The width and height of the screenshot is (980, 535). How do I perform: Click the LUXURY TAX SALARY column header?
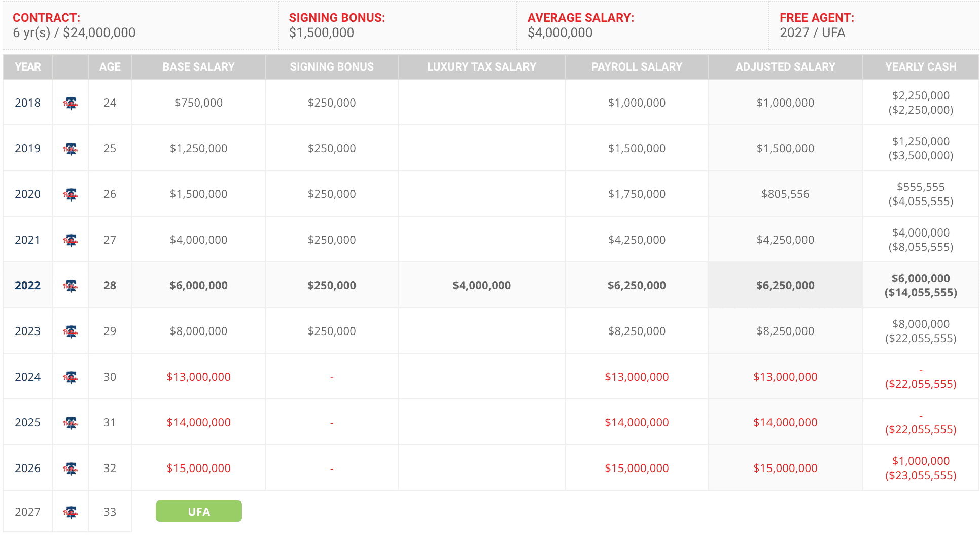[x=481, y=67]
